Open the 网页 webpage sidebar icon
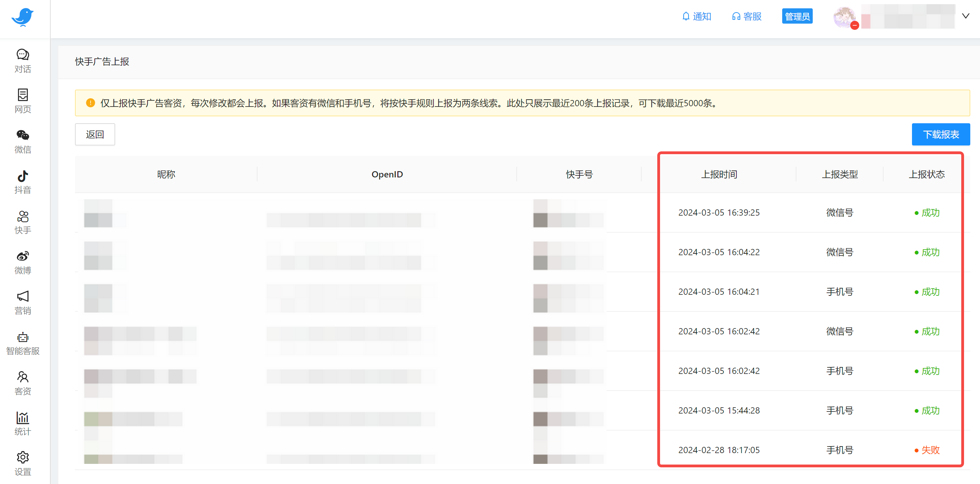980x484 pixels. point(23,101)
